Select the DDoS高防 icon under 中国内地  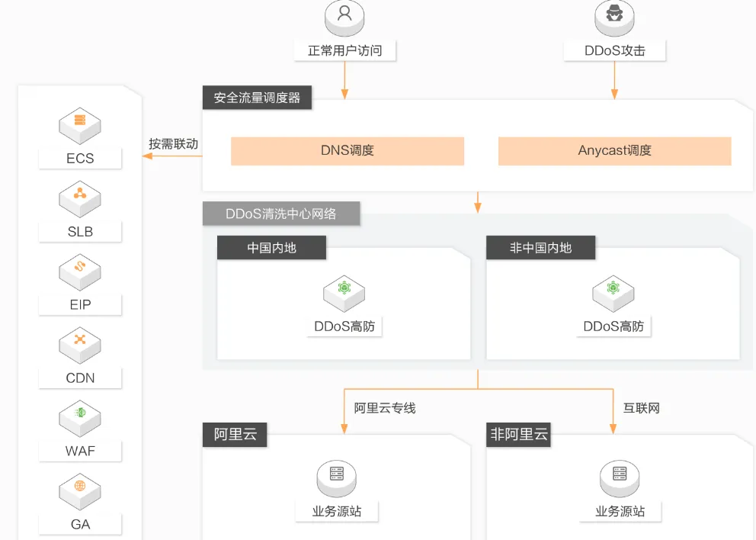pyautogui.click(x=344, y=294)
